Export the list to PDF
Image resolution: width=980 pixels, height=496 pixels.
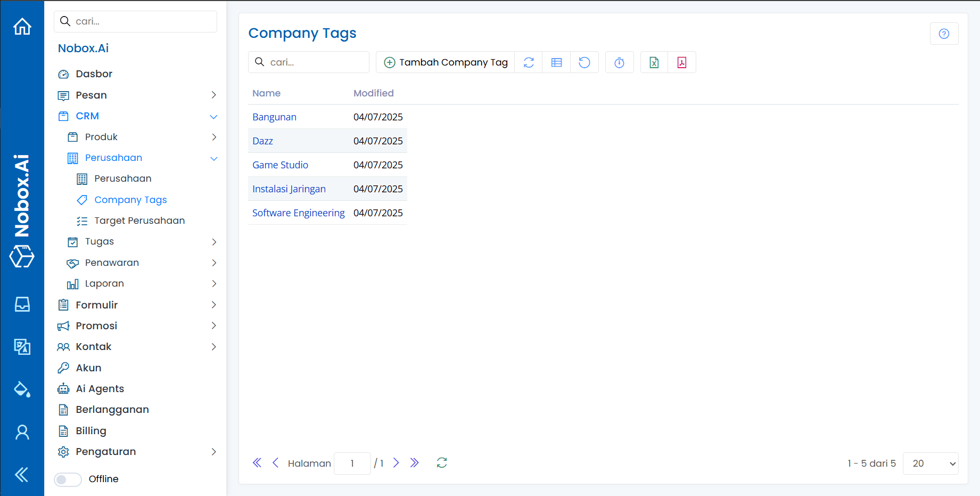pos(682,62)
